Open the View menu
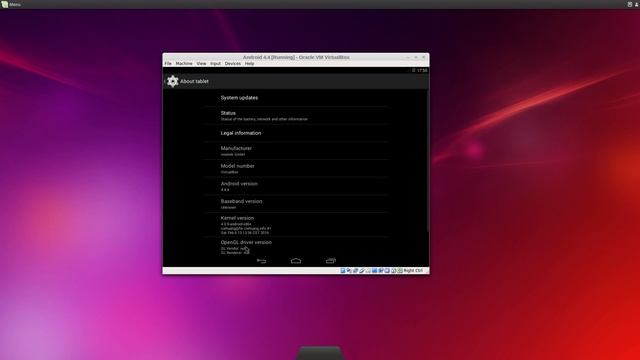The width and height of the screenshot is (640, 360). [x=201, y=64]
